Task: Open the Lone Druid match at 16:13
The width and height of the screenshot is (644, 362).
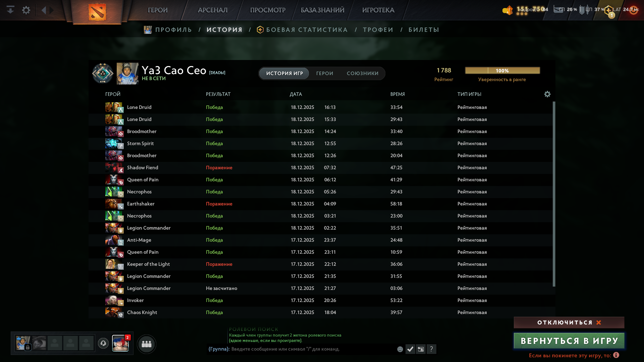Action: (x=320, y=107)
